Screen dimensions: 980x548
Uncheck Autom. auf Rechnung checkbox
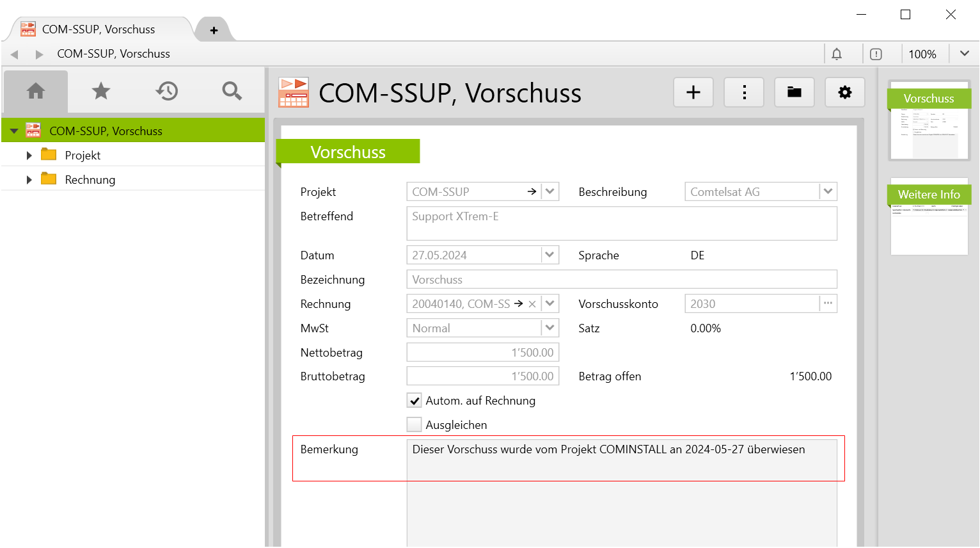415,401
